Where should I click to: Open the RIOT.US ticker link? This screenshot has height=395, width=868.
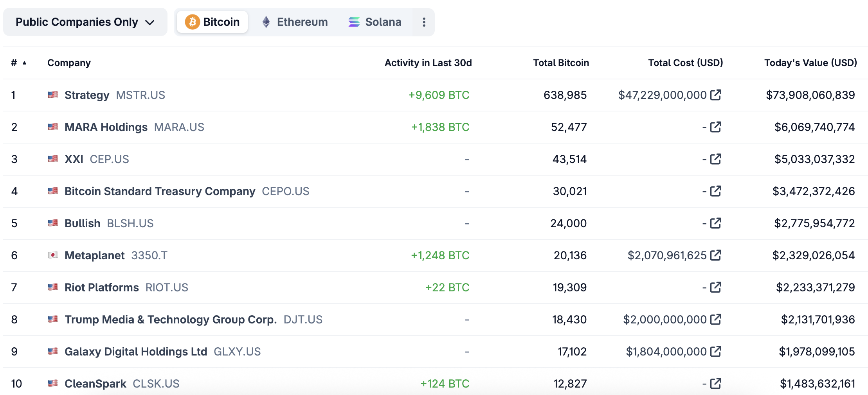(x=167, y=287)
